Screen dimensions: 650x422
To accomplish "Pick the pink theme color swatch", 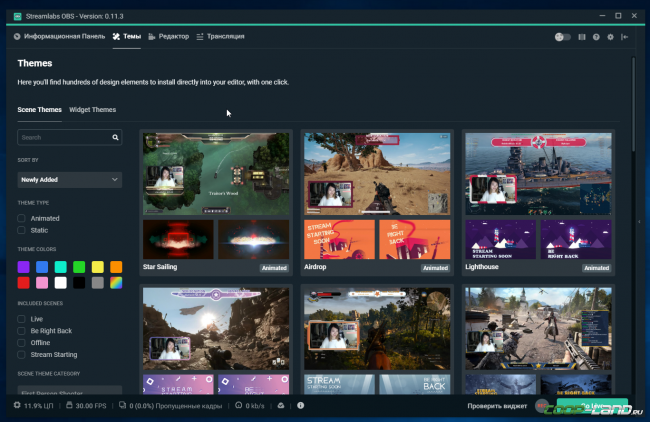I will pos(42,283).
